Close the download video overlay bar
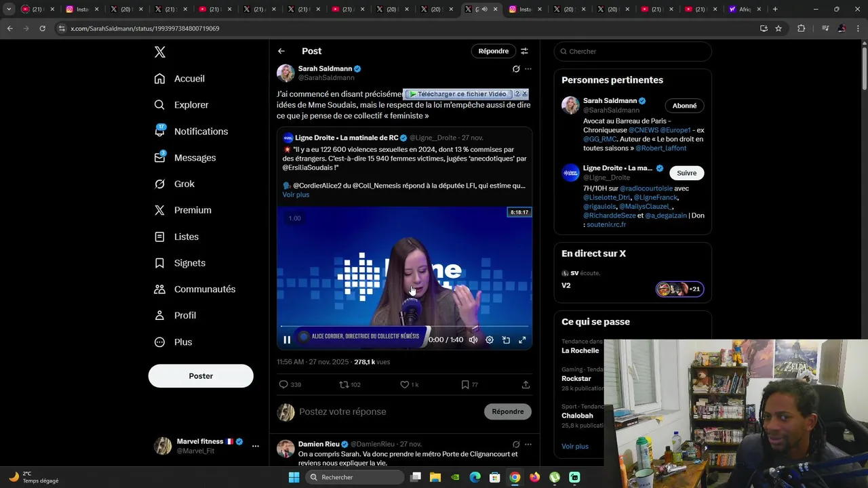Viewport: 868px width, 488px height. point(525,94)
